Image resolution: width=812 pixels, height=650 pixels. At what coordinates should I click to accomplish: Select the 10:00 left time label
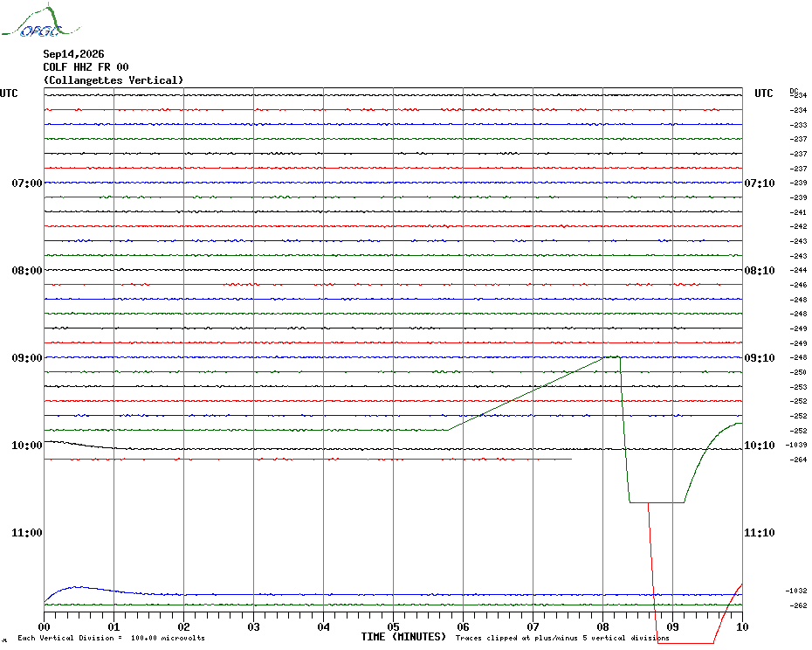tap(27, 446)
